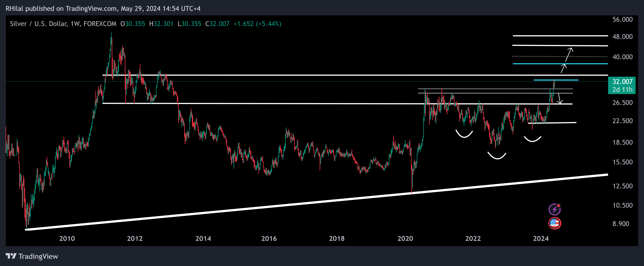Screen dimensions: 644x266
Task: Click the purple lightning bolt event icon
Action: click(555, 209)
